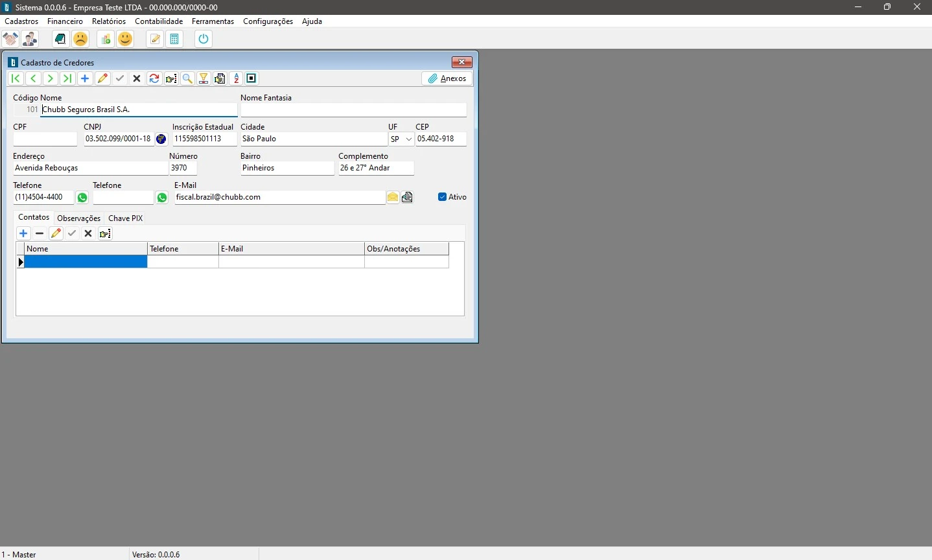Open the Financeiro menu
Image resolution: width=932 pixels, height=560 pixels.
pyautogui.click(x=65, y=21)
